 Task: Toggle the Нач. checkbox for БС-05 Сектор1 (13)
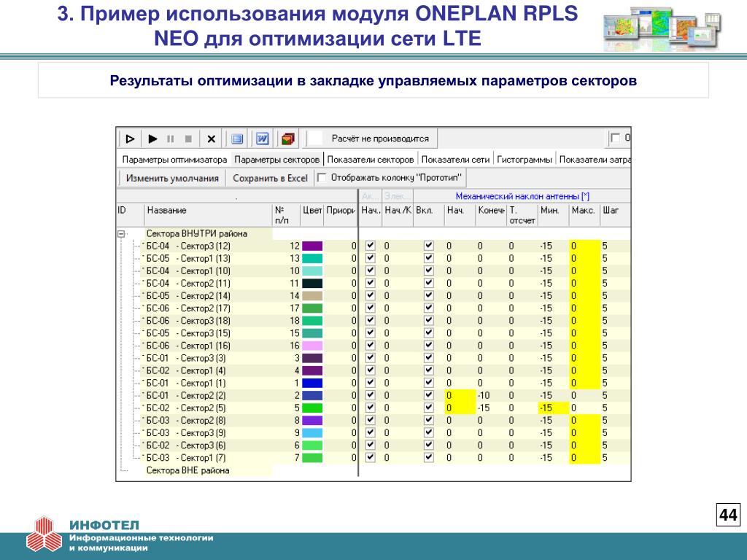370,258
